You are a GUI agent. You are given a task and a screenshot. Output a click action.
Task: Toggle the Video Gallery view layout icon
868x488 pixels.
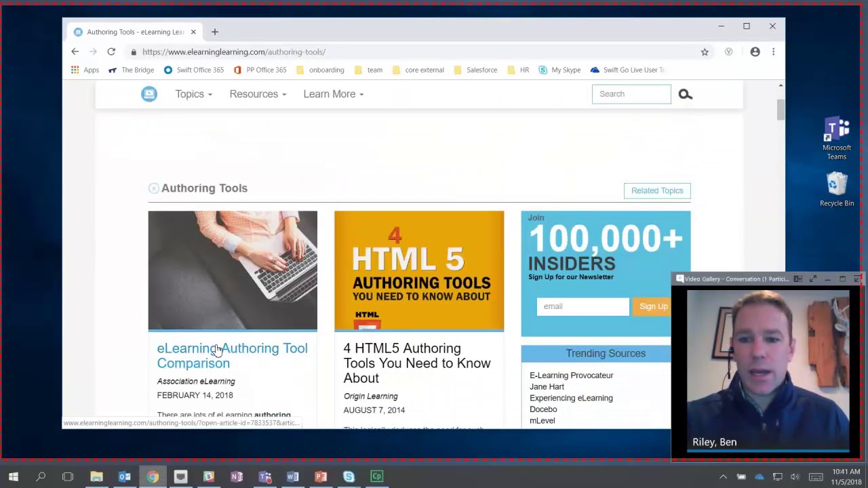(798, 279)
